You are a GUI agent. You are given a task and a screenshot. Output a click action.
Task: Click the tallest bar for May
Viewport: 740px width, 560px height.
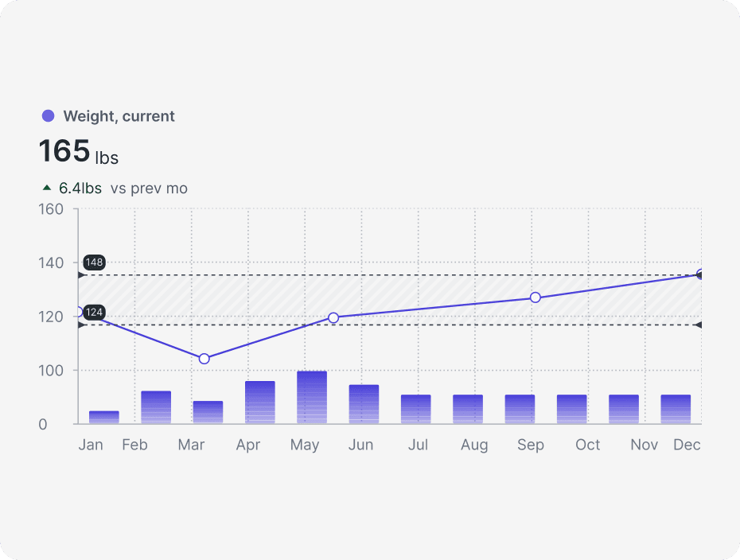point(312,397)
